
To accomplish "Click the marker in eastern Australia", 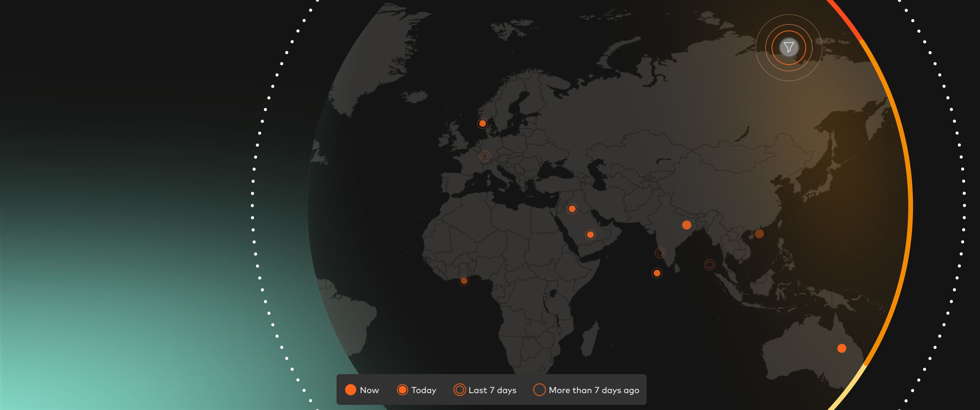I will tap(842, 348).
